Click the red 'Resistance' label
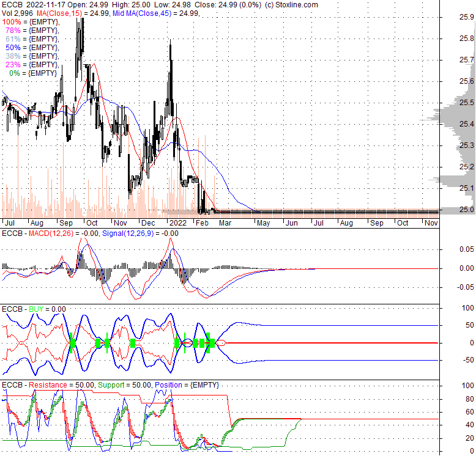Image resolution: width=476 pixels, height=456 pixels. [x=48, y=384]
